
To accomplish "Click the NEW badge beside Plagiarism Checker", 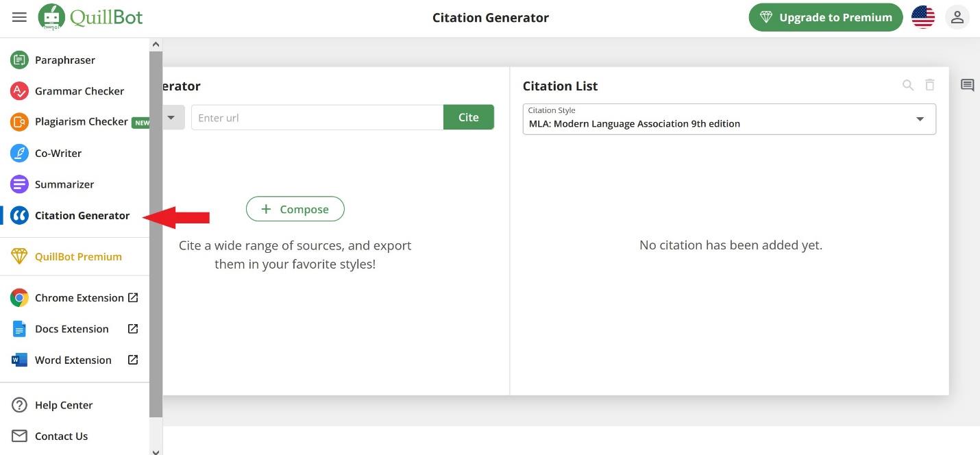I will tap(141, 123).
